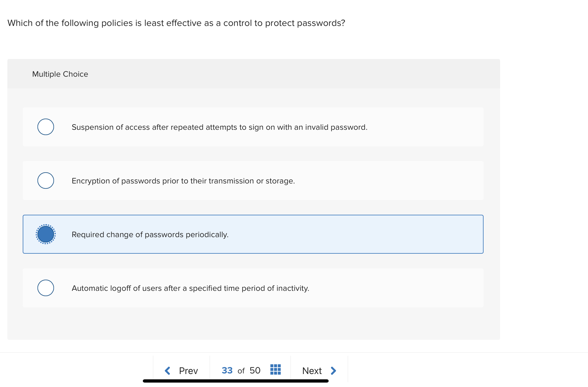
Task: Select the Encryption of passwords radio button
Action: [x=46, y=181]
